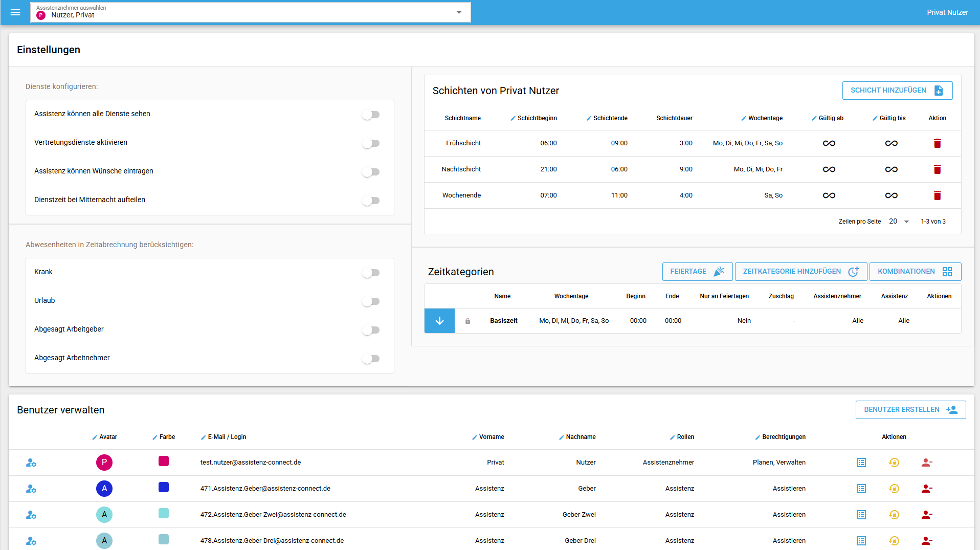Delete the Frühschicht shift with trash icon
This screenshot has height=550, width=980.
(937, 143)
